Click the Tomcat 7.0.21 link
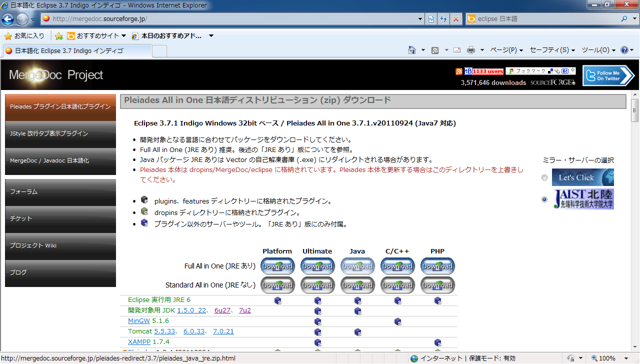 click(x=223, y=331)
